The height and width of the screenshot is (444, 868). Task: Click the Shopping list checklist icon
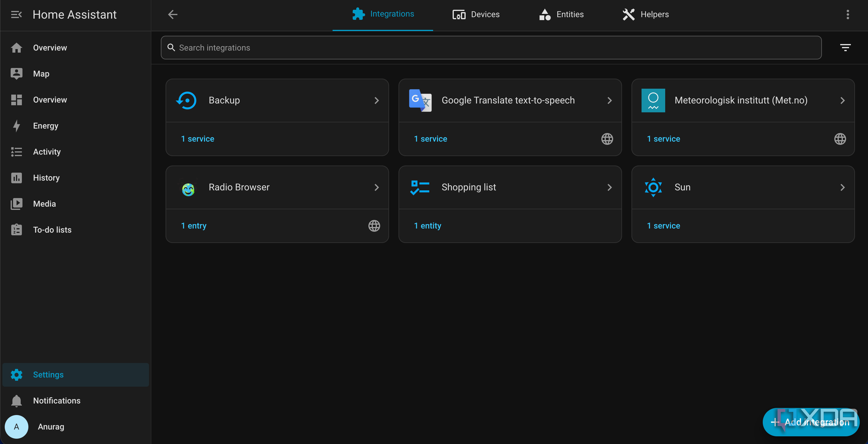click(x=420, y=187)
